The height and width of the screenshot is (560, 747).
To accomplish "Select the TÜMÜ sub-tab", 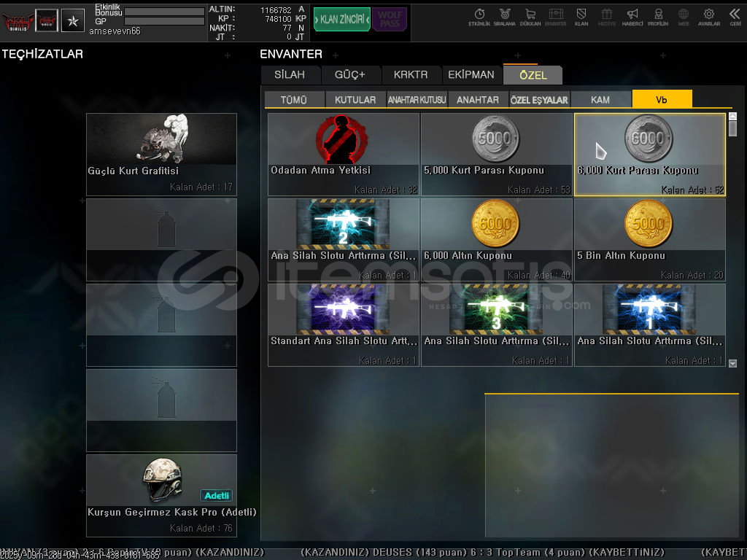I will pos(294,99).
